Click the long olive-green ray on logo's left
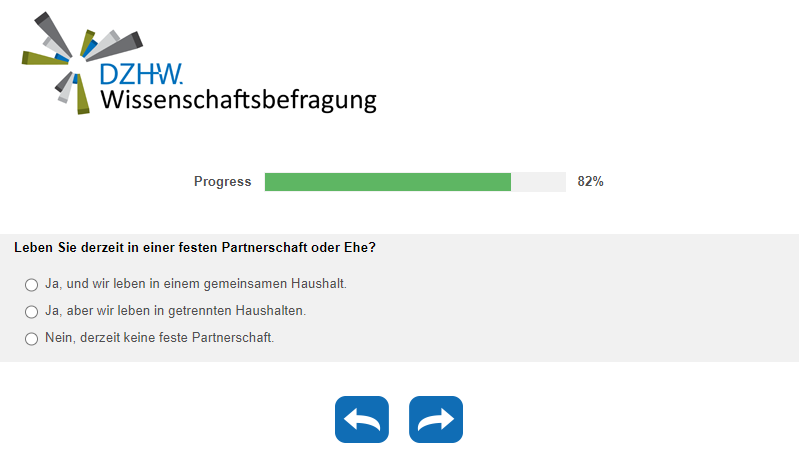 tap(42, 58)
